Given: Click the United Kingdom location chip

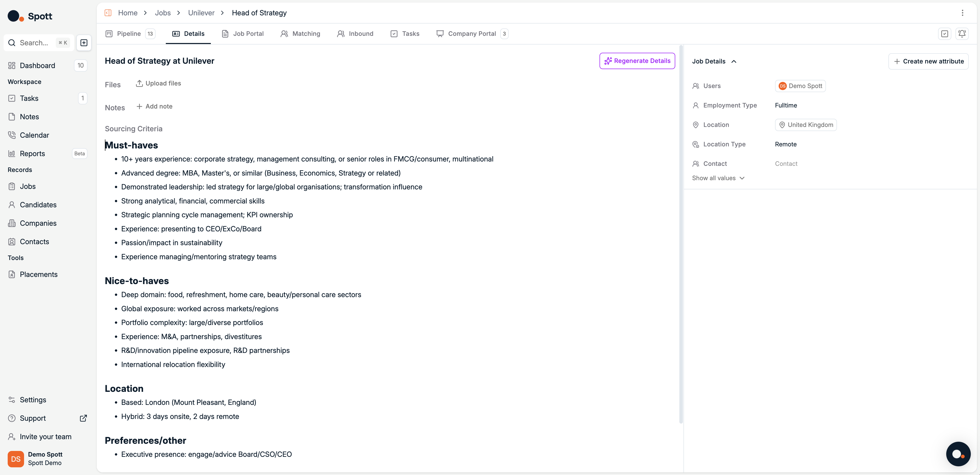Looking at the screenshot, I should (x=806, y=125).
